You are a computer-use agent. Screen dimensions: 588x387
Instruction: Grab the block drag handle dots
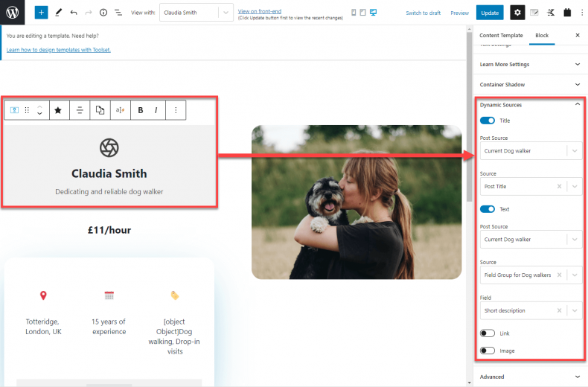pos(27,110)
